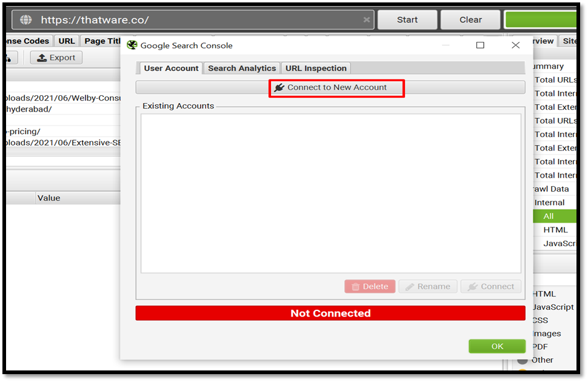Click the Welby-Consu uploads URL row
Viewport: 588px width, 382px height.
click(x=63, y=98)
